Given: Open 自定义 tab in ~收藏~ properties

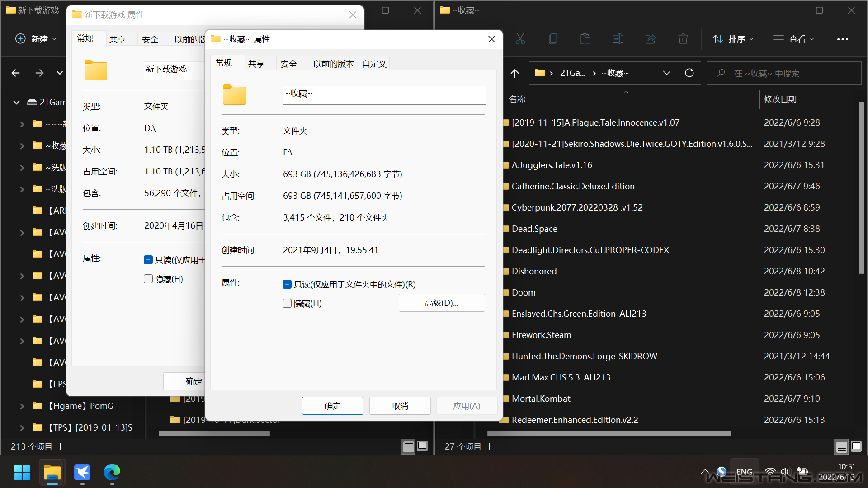Looking at the screenshot, I should [x=374, y=64].
